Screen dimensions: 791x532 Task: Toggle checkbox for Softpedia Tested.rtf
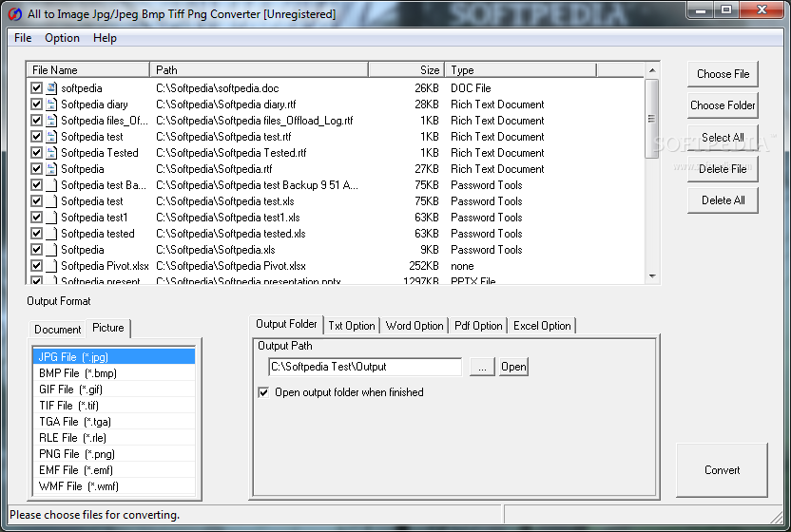pyautogui.click(x=36, y=153)
